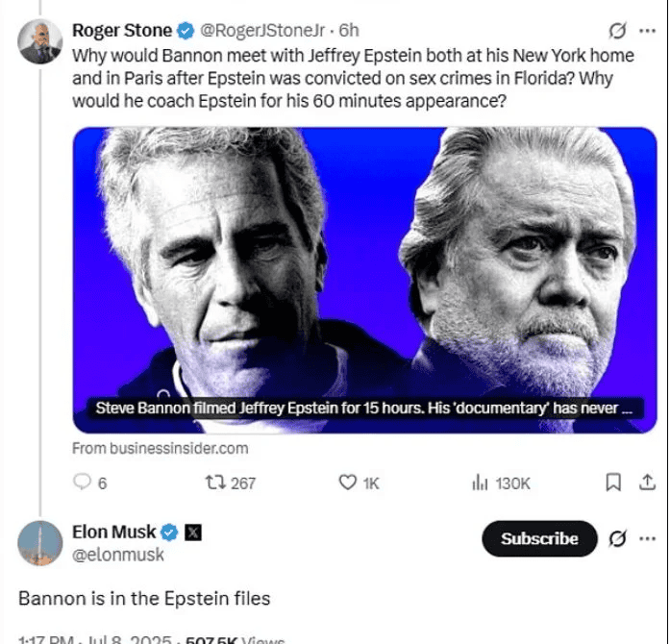This screenshot has width=670, height=644.
Task: Subscribe to Elon Musk
Action: [539, 538]
